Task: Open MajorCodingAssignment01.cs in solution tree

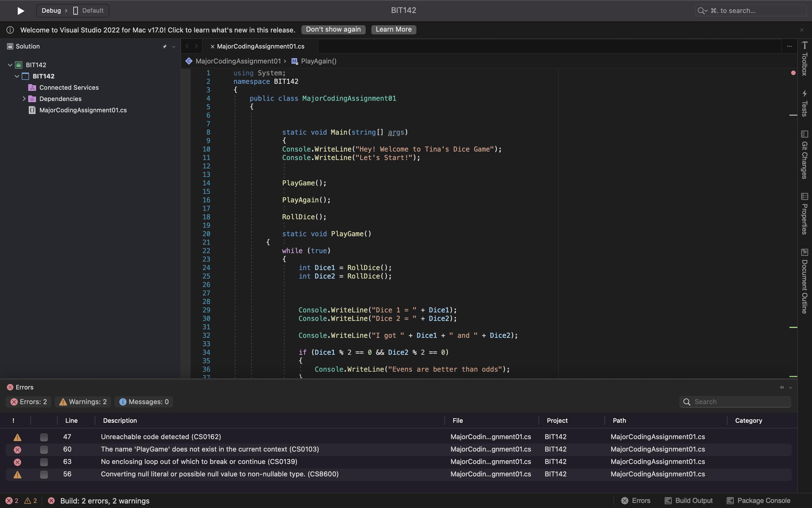Action: point(83,110)
